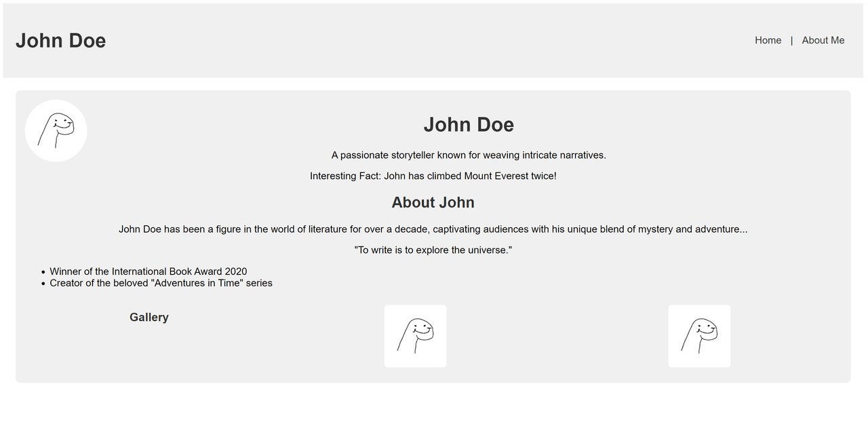
Task: Open the About Me navigation link
Action: tap(823, 41)
